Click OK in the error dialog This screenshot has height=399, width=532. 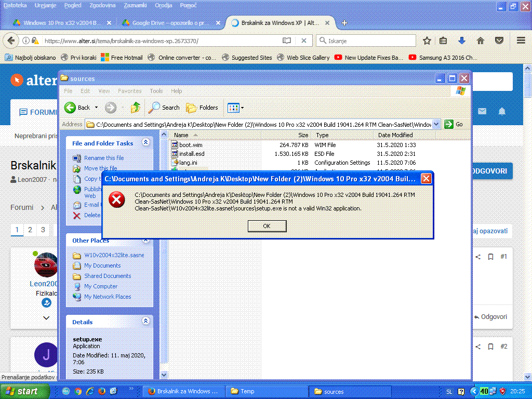(x=267, y=226)
